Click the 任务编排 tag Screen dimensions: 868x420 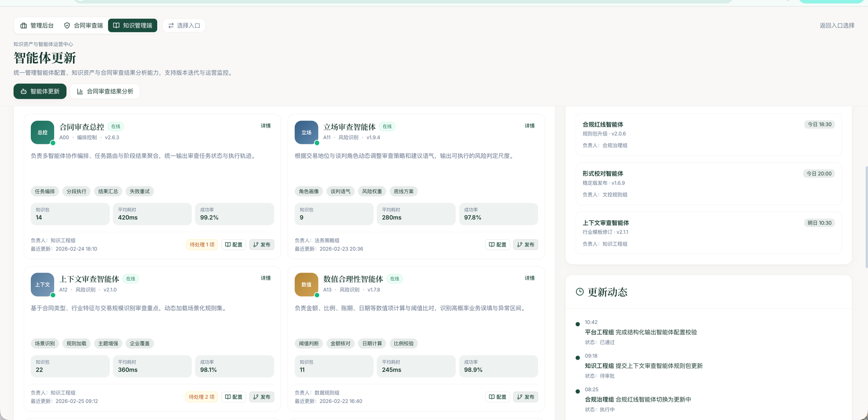point(45,191)
